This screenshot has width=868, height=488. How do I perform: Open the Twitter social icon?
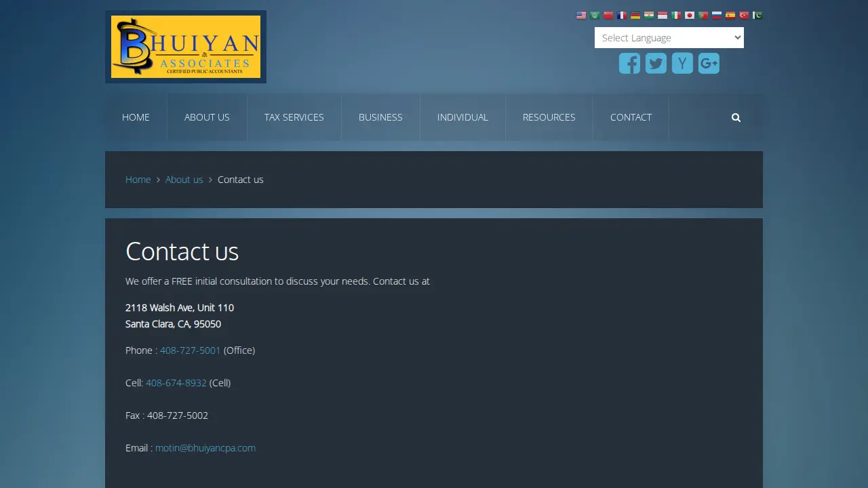656,64
